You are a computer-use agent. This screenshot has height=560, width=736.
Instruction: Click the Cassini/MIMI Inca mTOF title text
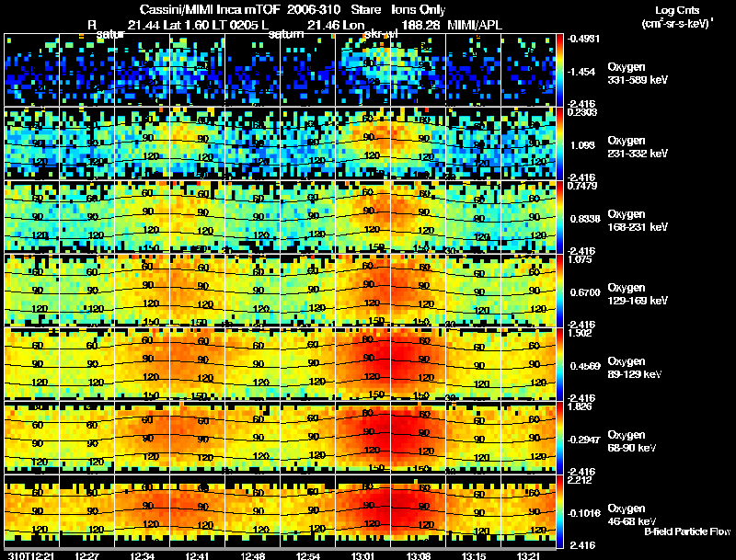(x=211, y=9)
